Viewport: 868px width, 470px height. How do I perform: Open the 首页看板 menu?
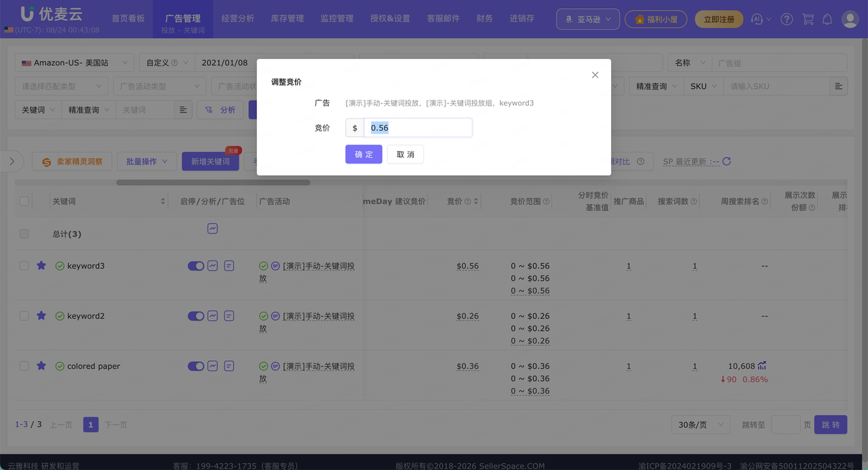click(x=128, y=18)
